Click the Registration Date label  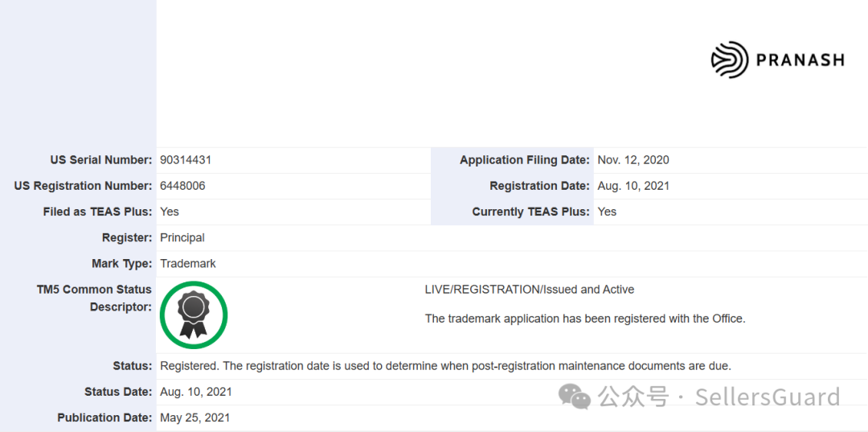tap(540, 186)
